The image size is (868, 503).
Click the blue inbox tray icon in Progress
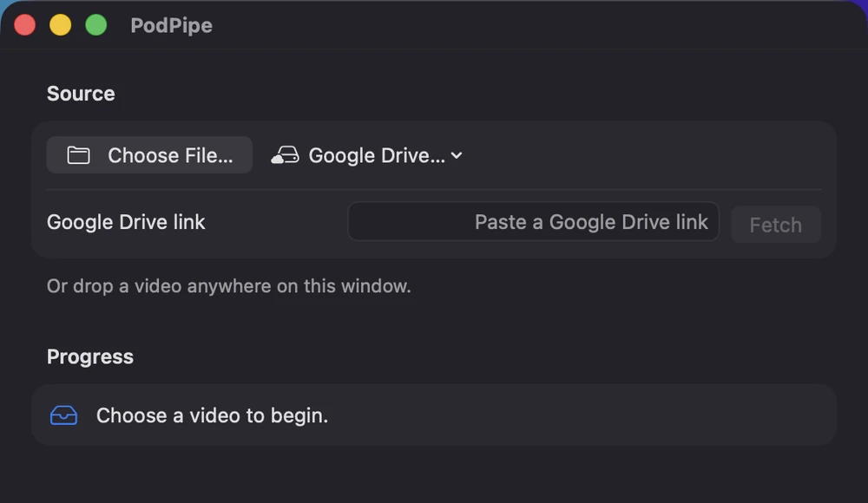coord(63,415)
